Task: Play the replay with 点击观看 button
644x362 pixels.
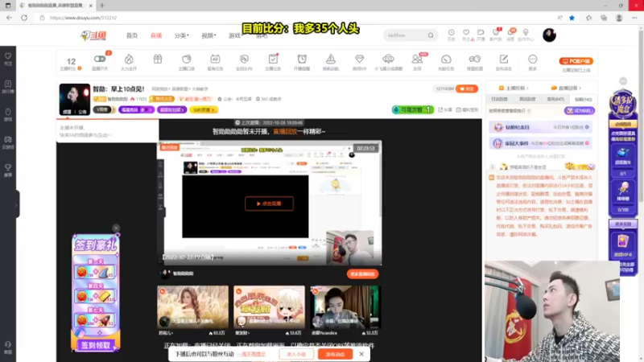Action: (269, 204)
